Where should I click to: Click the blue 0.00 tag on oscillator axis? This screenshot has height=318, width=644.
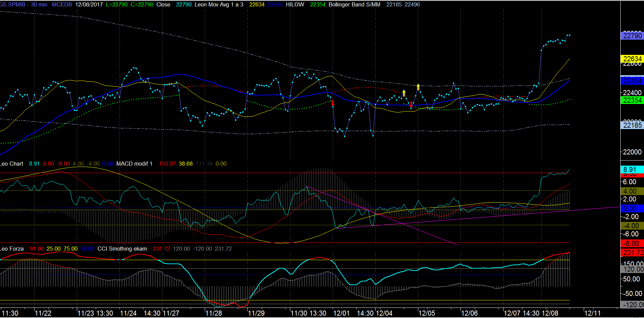tap(632, 209)
